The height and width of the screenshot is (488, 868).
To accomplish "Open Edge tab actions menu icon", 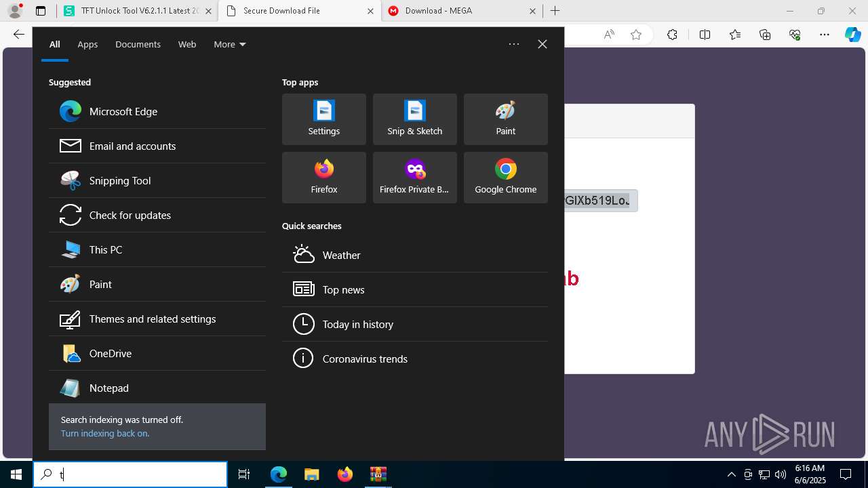I will tap(41, 11).
